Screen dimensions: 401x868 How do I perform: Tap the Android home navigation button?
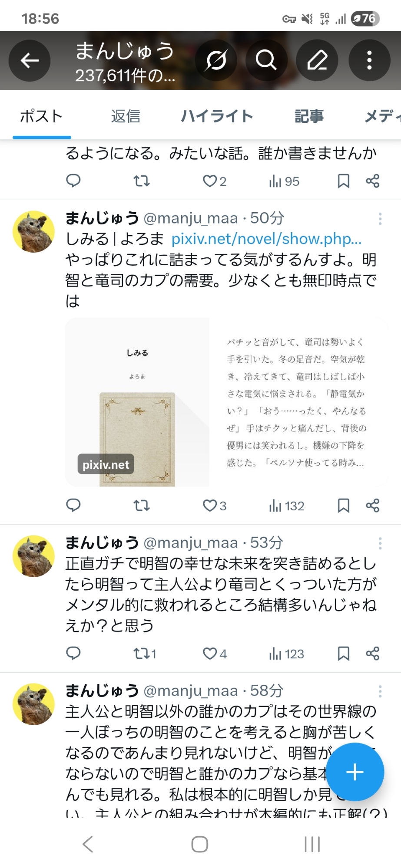200,844
